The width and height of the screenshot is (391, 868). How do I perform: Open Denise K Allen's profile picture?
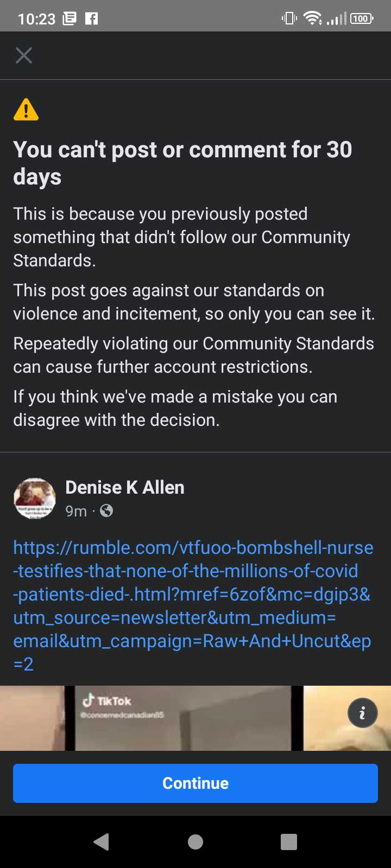[x=35, y=499]
